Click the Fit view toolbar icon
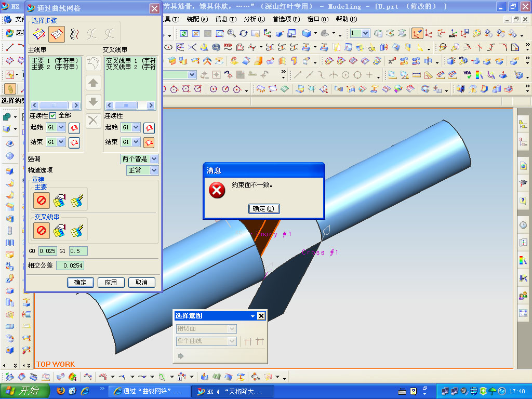This screenshot has width=532, height=399. click(196, 33)
